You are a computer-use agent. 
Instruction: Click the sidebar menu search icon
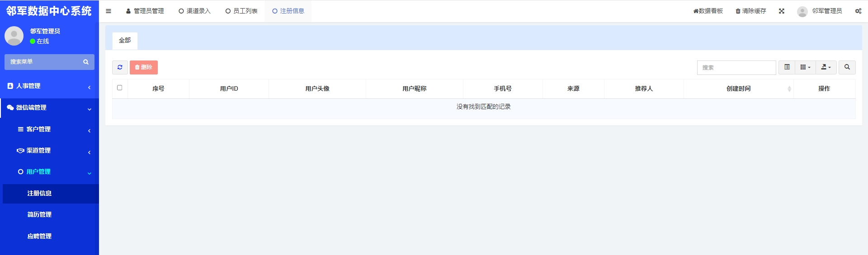coord(86,62)
